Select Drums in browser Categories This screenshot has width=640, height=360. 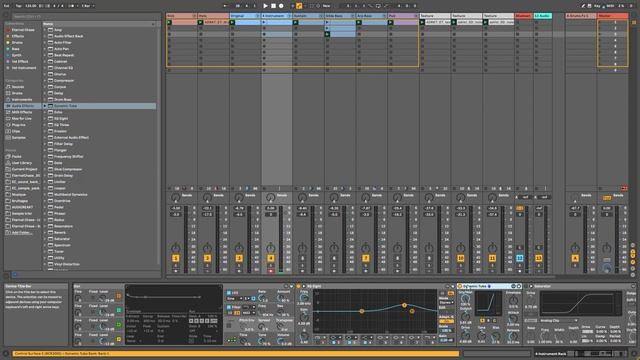(17, 93)
